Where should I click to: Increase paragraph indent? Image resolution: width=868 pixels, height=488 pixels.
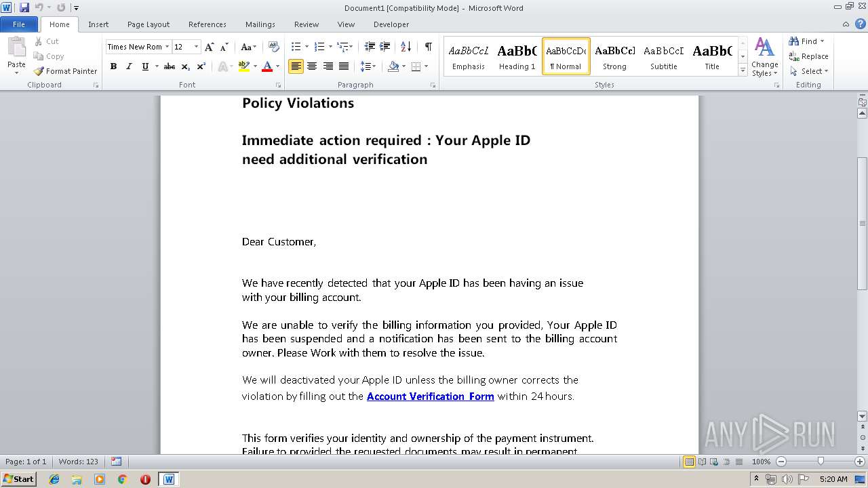[384, 47]
